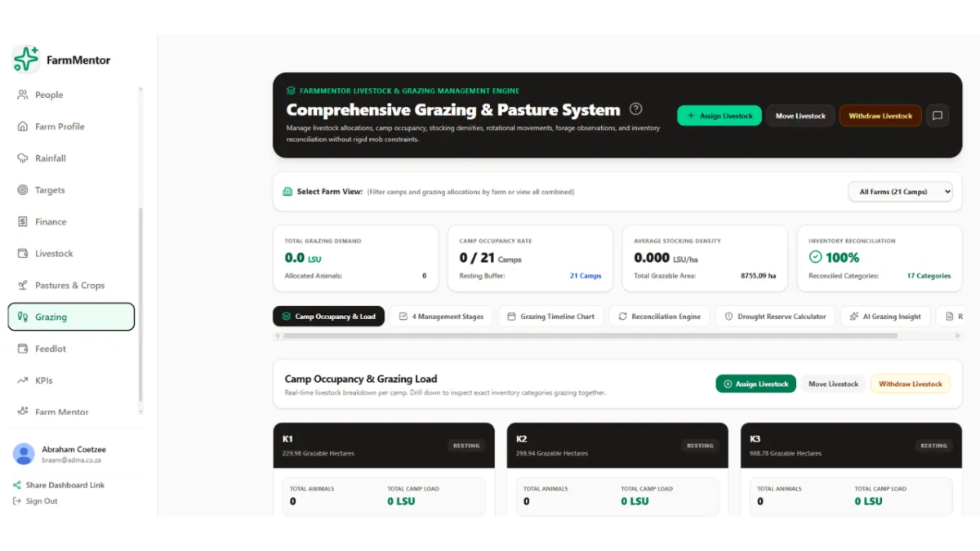Select the Drought Reserve Calculator tab
The width and height of the screenshot is (980, 551).
pos(775,317)
